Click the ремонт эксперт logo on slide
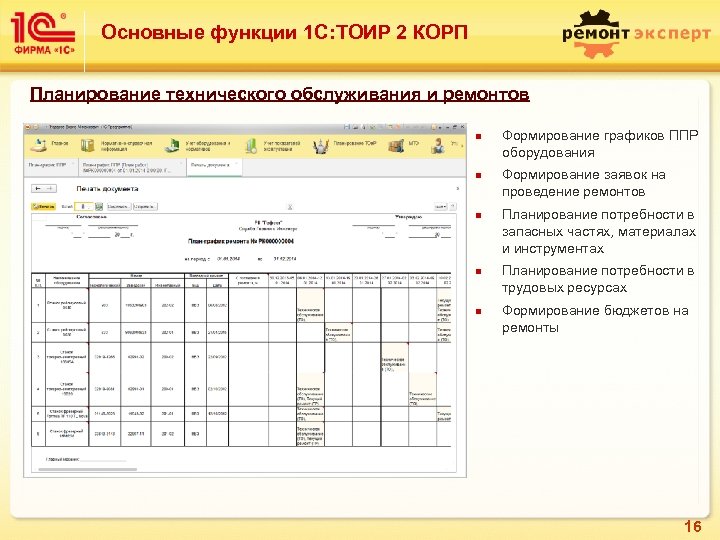The image size is (720, 540). [x=636, y=34]
